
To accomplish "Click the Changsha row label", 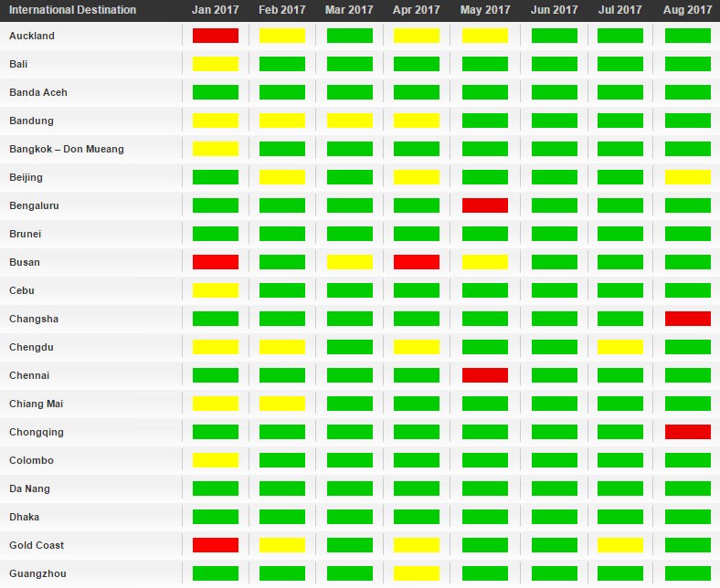I will (x=34, y=319).
